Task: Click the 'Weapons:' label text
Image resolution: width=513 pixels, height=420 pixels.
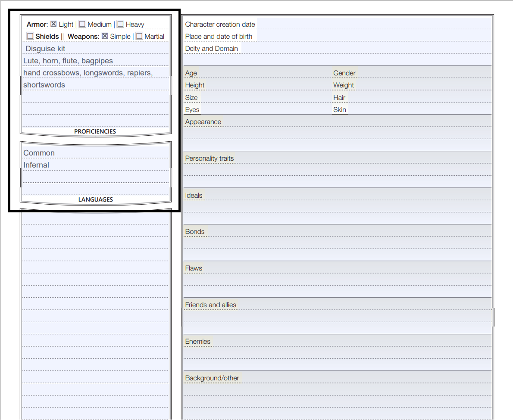Action: point(84,36)
